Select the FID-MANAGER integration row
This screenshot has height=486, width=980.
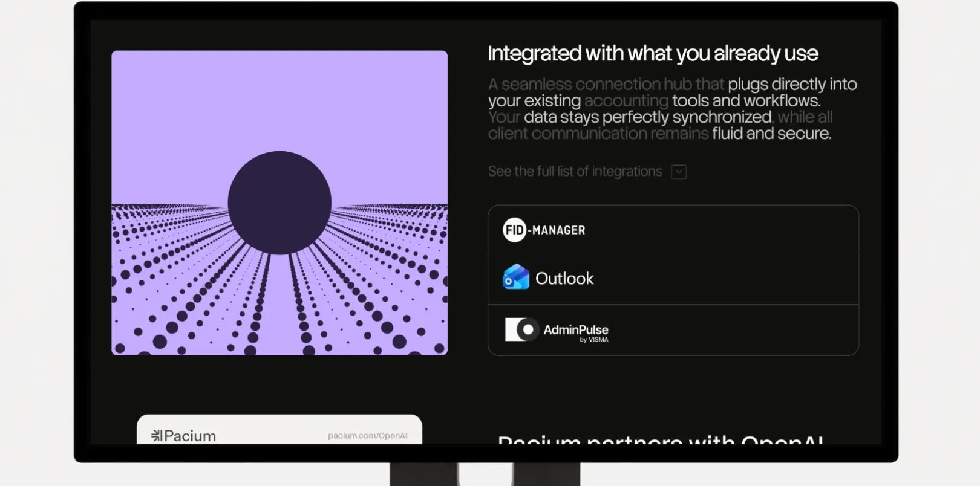673,230
